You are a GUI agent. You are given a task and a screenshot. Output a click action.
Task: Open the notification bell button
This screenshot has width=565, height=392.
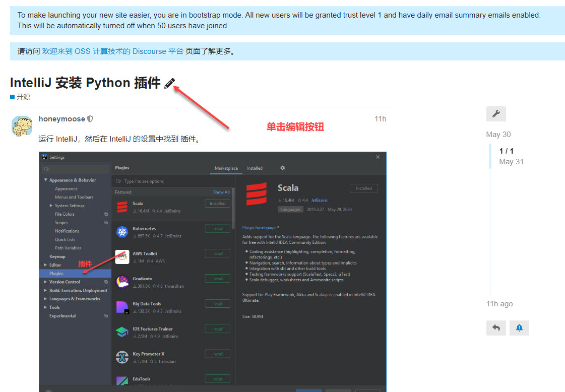(519, 328)
